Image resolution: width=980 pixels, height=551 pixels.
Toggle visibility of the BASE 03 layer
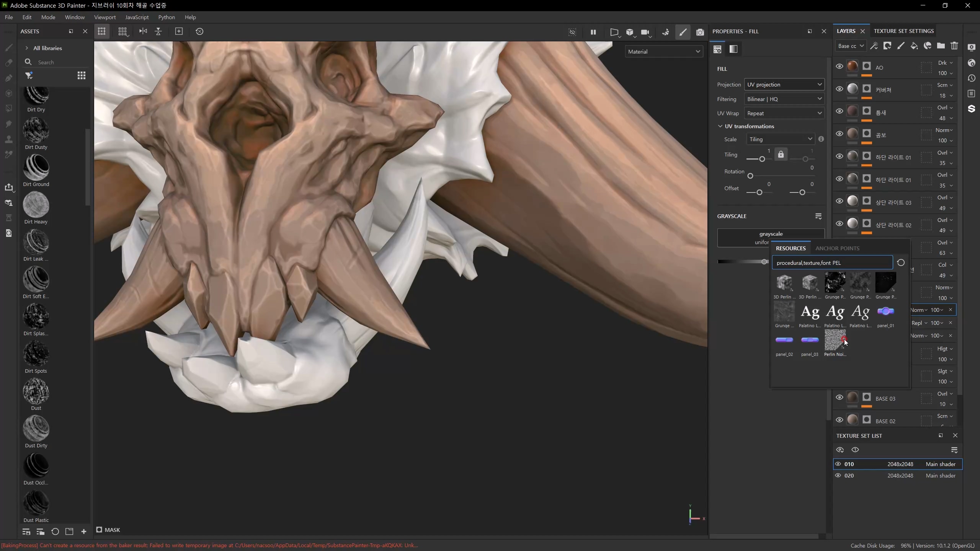839,397
